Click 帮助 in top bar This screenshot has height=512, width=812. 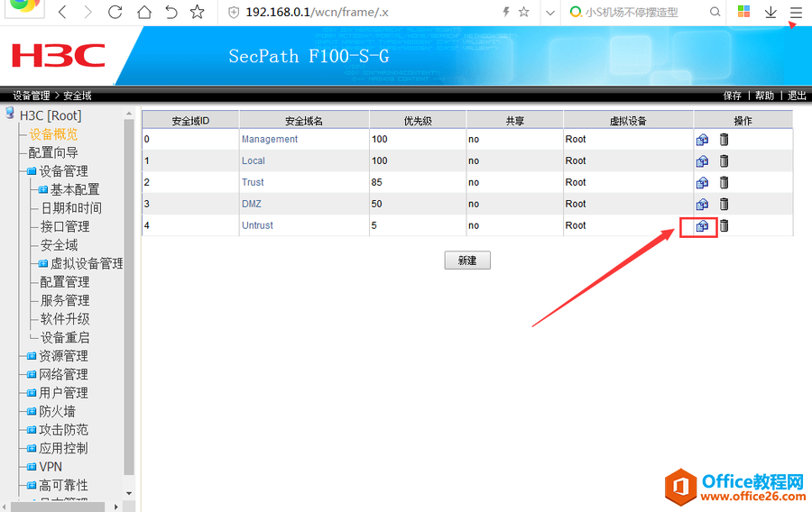coord(764,96)
